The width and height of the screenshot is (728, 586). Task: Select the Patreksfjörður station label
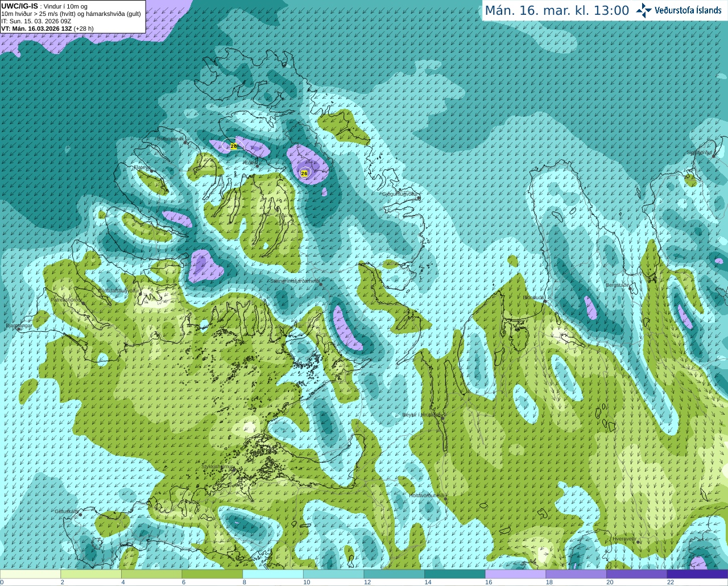(x=67, y=299)
